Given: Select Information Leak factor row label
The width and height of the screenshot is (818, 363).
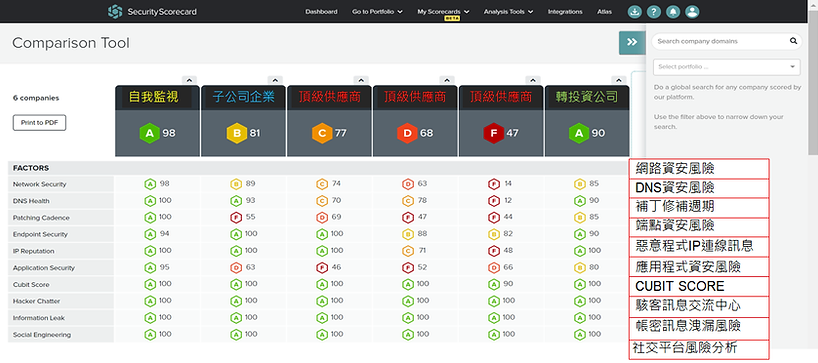Looking at the screenshot, I should pyautogui.click(x=38, y=318).
